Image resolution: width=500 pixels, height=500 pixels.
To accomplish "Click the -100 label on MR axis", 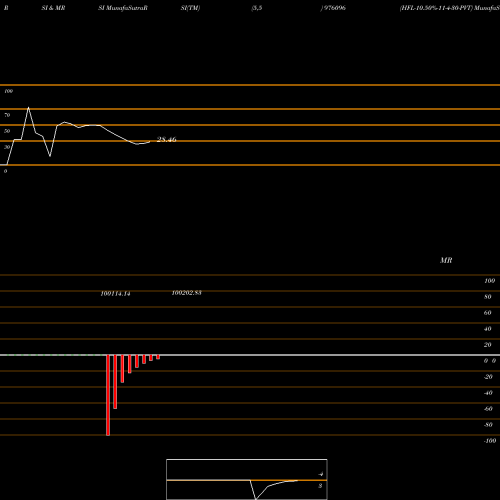I will coord(490,441).
